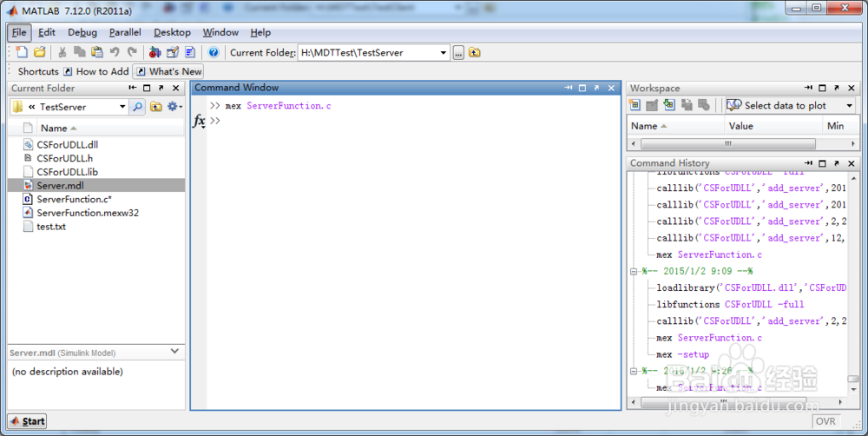The width and height of the screenshot is (868, 436).
Task: Open the Profiler toolbar icon
Action: coord(190,52)
